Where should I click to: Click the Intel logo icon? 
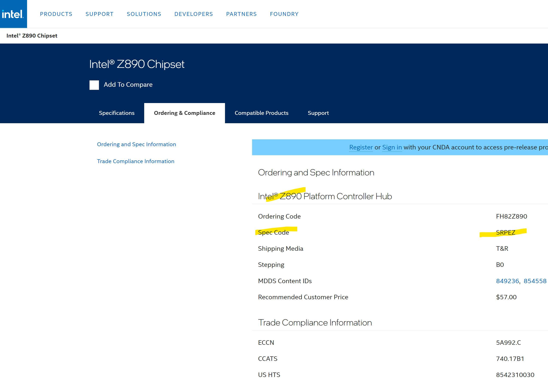13,14
